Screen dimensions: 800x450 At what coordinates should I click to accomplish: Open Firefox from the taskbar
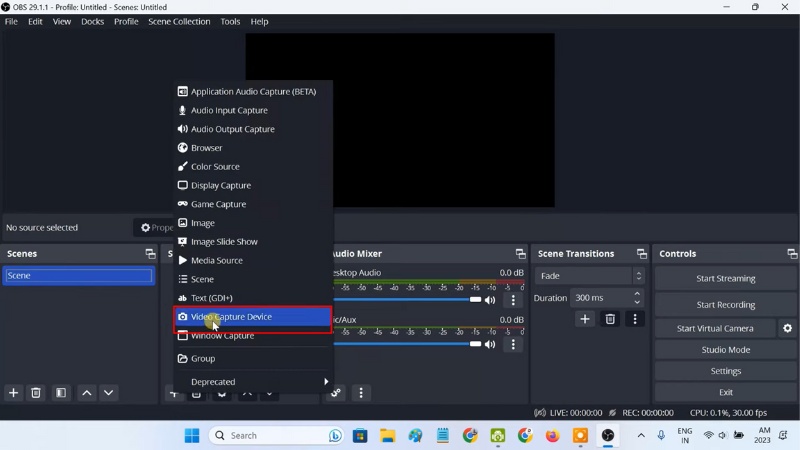[553, 436]
